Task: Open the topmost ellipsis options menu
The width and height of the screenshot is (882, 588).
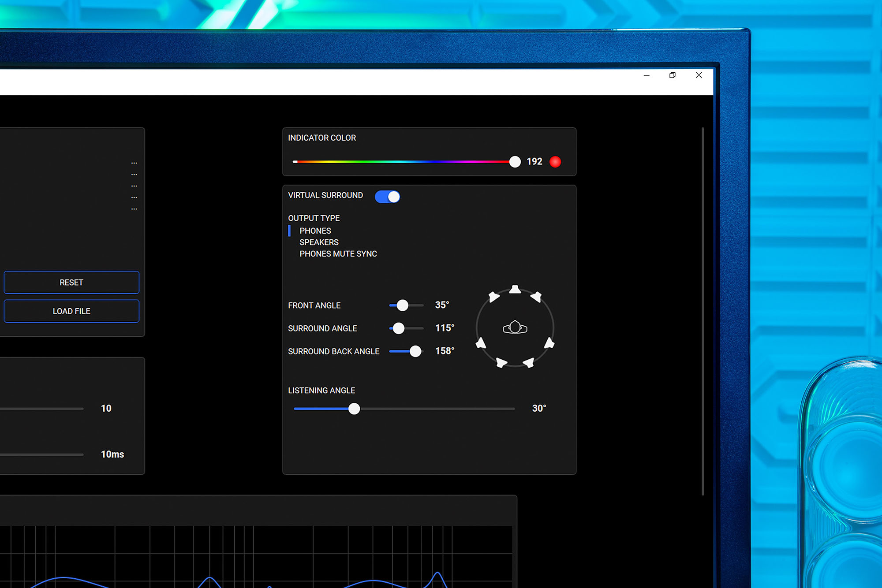Action: click(x=134, y=163)
